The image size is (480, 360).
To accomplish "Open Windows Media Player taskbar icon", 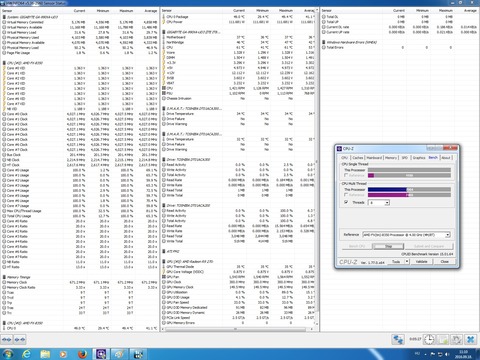I will (63, 354).
